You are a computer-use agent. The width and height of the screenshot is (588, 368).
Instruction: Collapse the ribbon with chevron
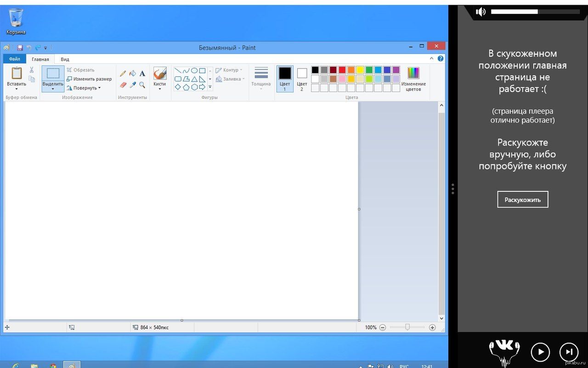point(432,58)
